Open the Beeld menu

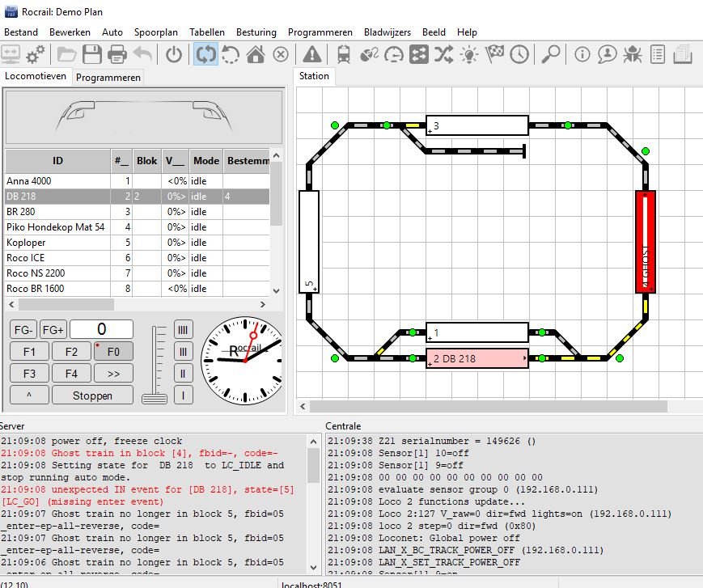tap(434, 32)
